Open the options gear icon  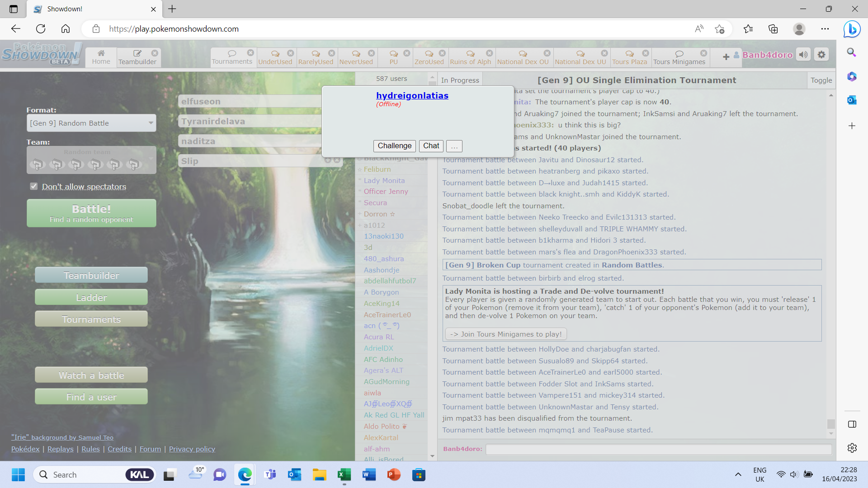pos(821,55)
